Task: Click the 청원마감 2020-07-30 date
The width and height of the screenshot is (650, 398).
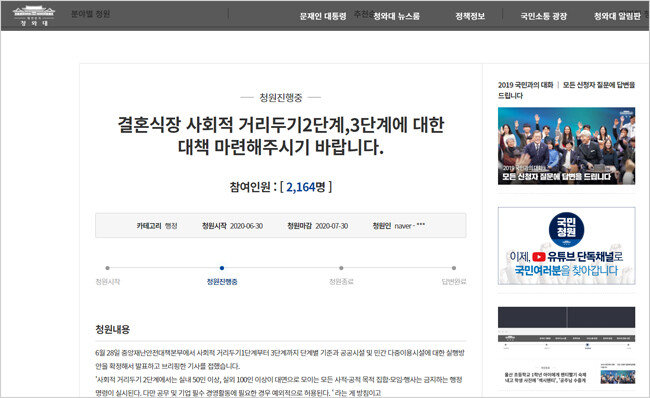Action: [318, 226]
